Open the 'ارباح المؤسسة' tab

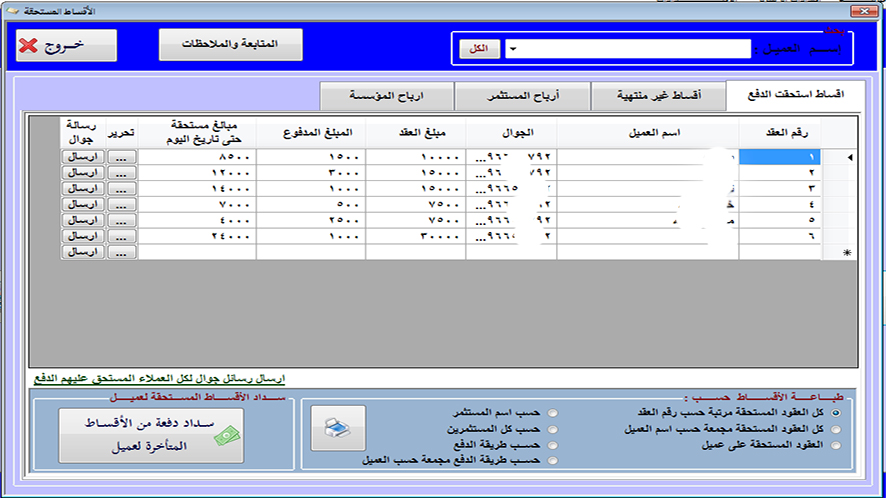tap(386, 96)
